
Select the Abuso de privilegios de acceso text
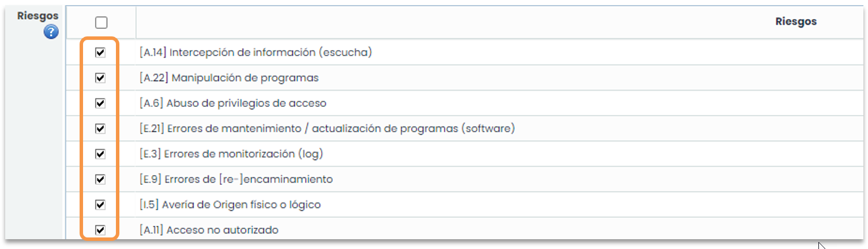pyautogui.click(x=233, y=103)
